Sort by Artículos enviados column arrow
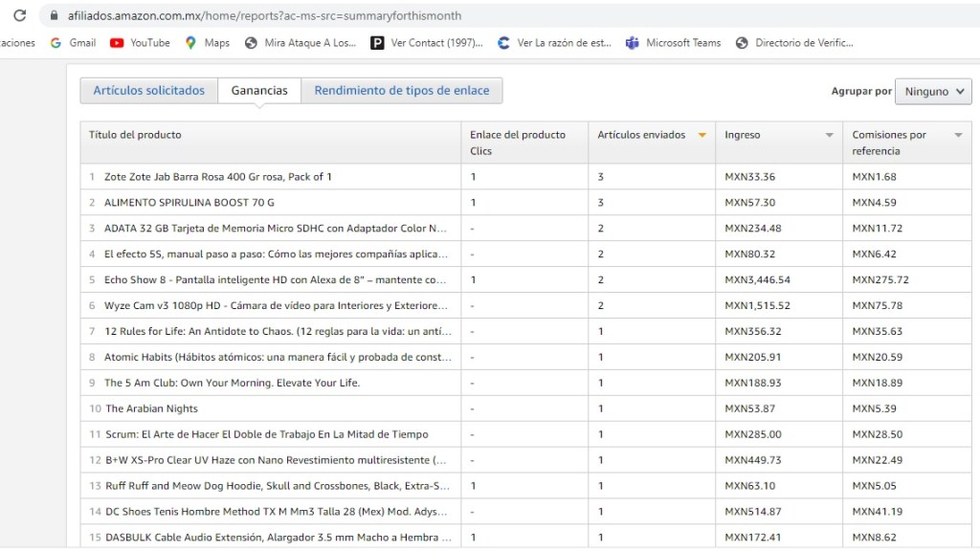Viewport: 980px width, 552px height. [702, 136]
